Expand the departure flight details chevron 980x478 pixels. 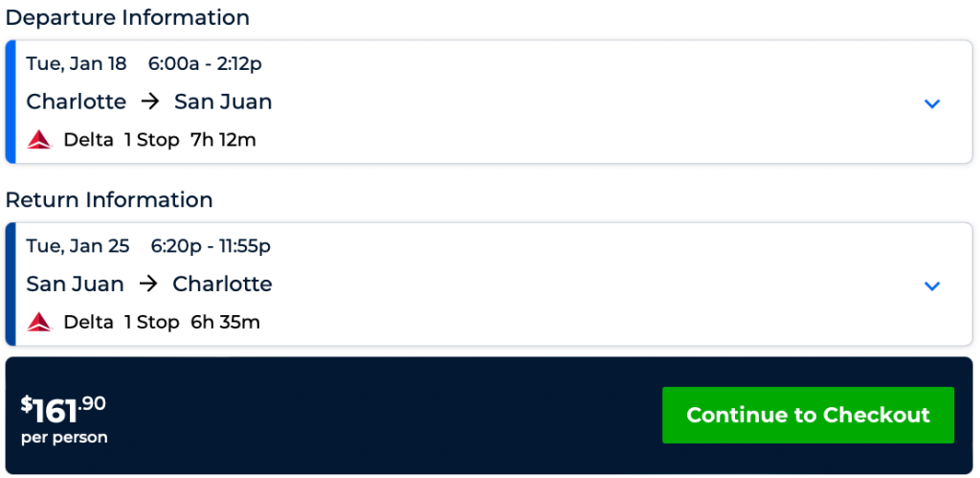[932, 103]
